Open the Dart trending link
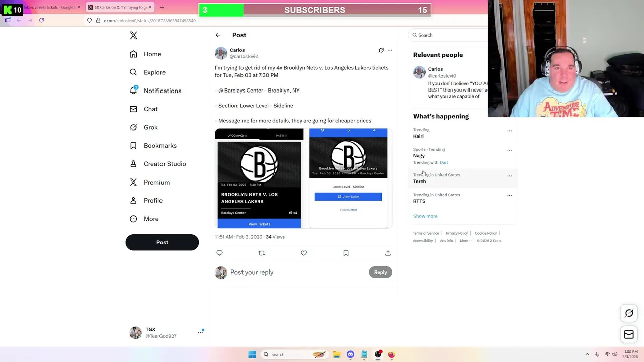Viewport: 644px width, 362px height. coord(444,163)
